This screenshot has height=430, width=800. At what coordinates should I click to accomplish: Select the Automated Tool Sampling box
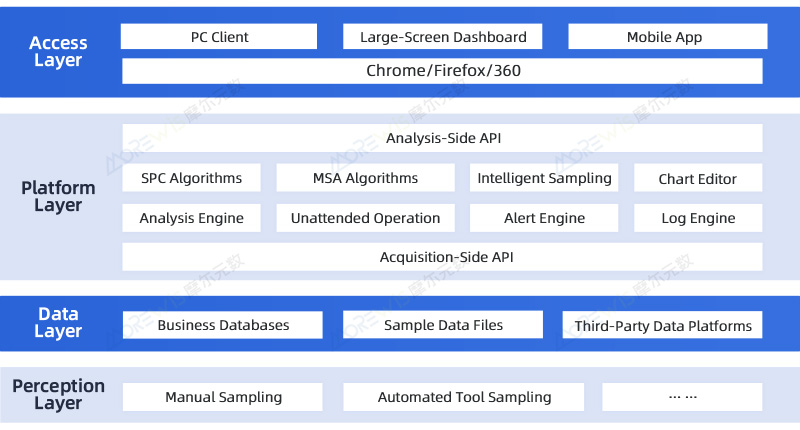pyautogui.click(x=464, y=397)
